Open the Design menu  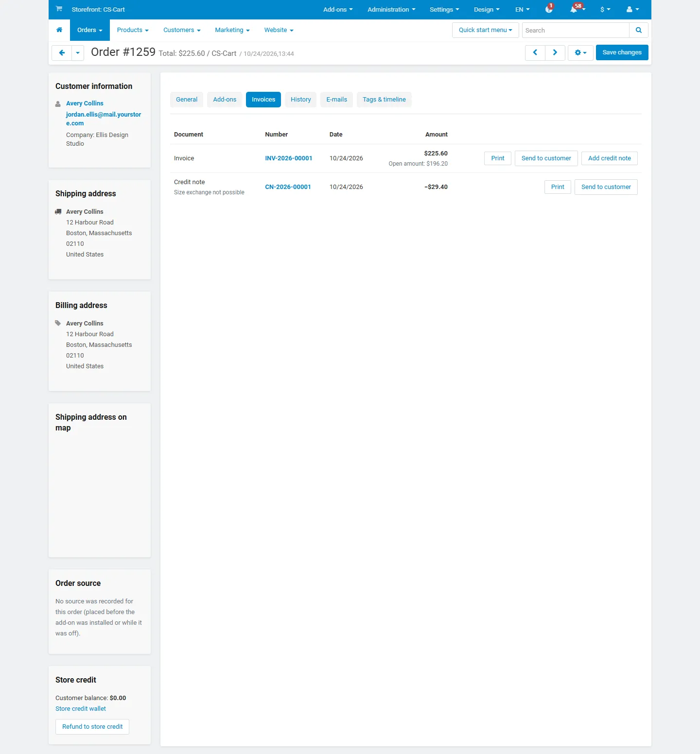point(487,9)
